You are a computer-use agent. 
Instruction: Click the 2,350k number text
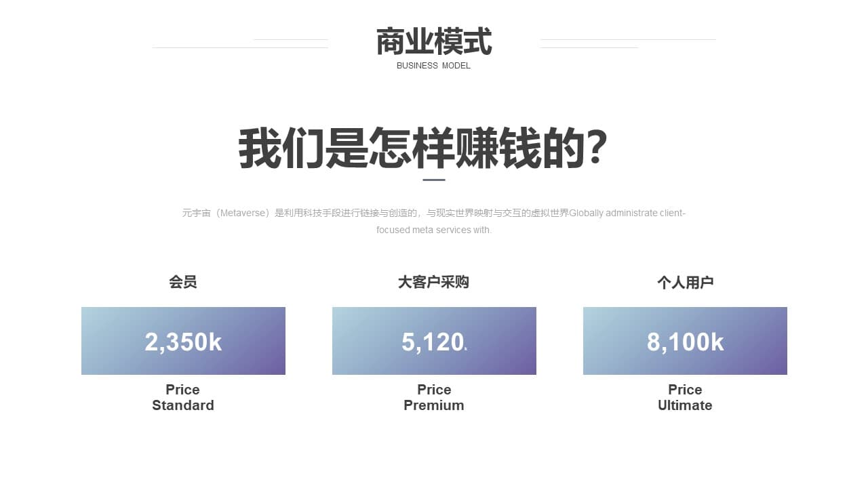click(183, 342)
